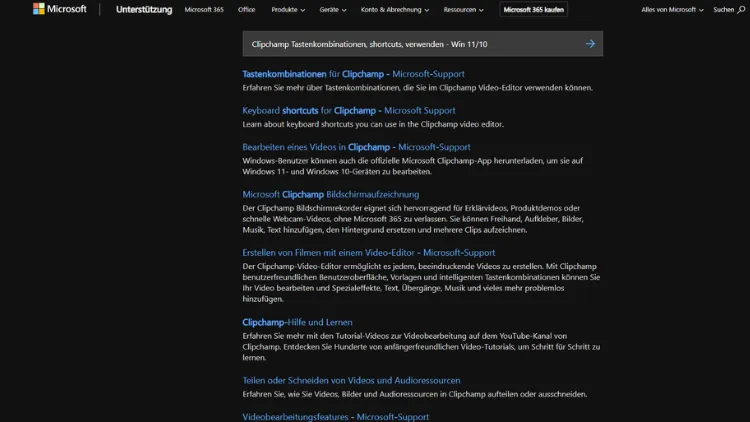Expand the Alles von Microsoft dropdown

point(672,10)
